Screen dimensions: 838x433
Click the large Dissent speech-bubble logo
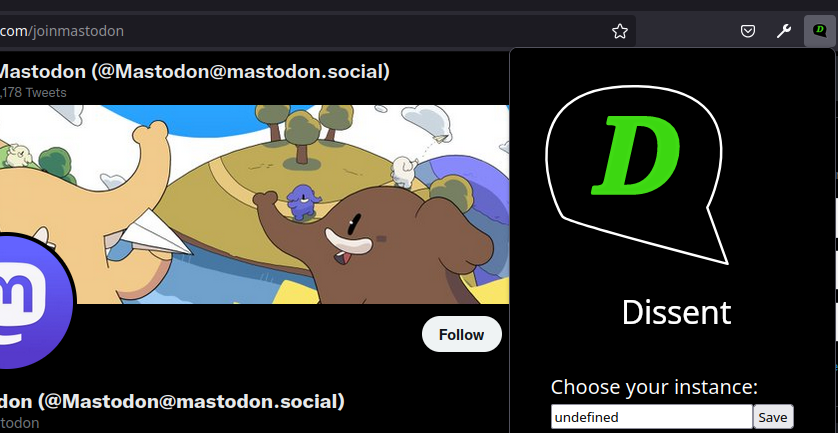637,174
